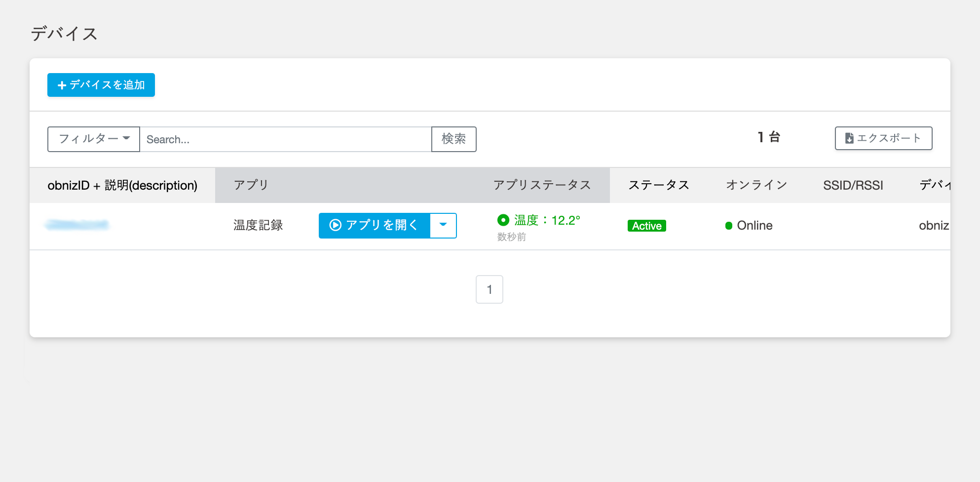Screen dimensions: 980x482
Task: Open the フィルター dropdown
Action: 93,139
